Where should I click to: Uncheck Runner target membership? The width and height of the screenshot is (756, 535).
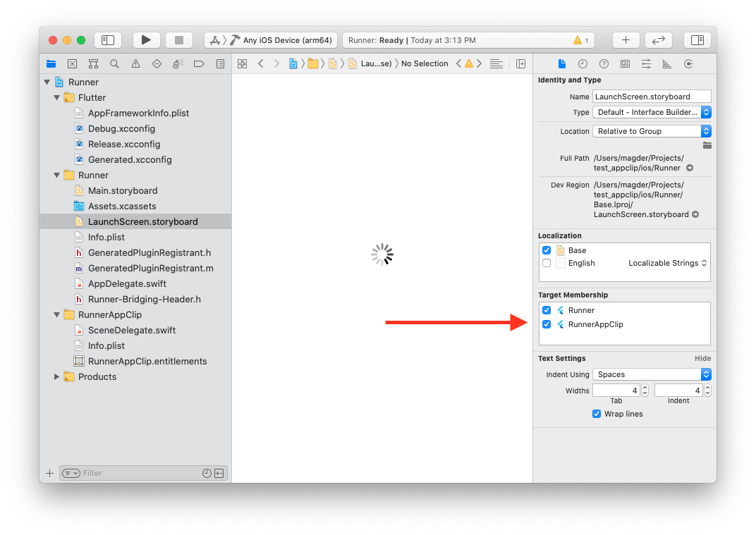tap(547, 310)
